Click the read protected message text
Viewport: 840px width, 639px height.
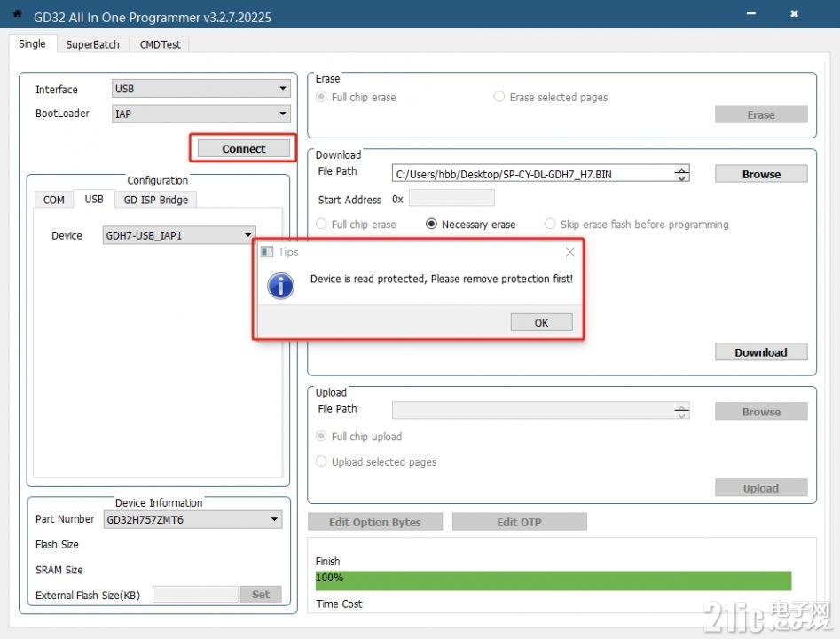[442, 279]
